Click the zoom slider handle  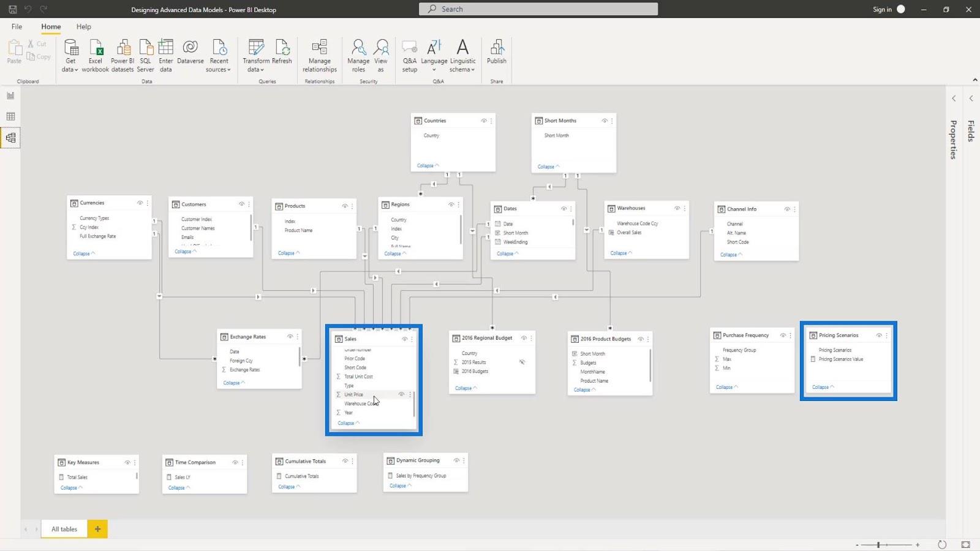[x=878, y=544]
